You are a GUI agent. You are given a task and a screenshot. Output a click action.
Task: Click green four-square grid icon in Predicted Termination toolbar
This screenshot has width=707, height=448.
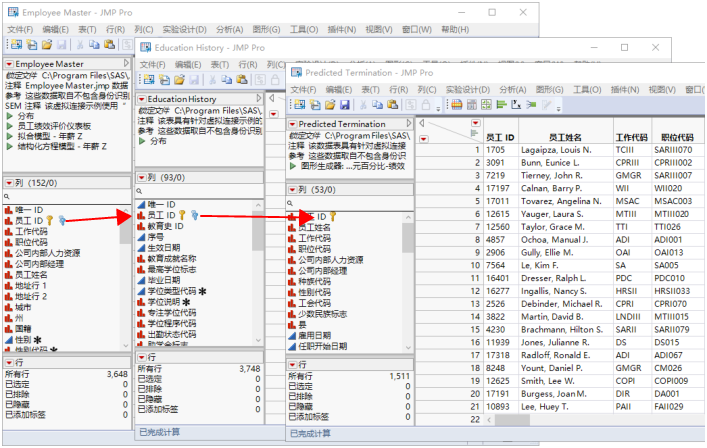click(x=487, y=105)
